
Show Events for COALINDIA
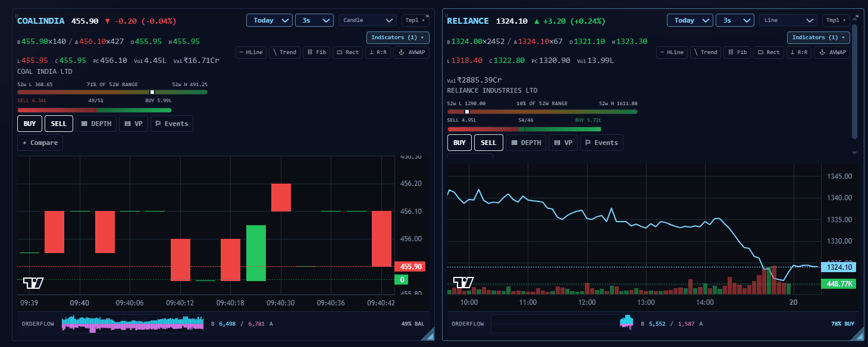pyautogui.click(x=171, y=124)
